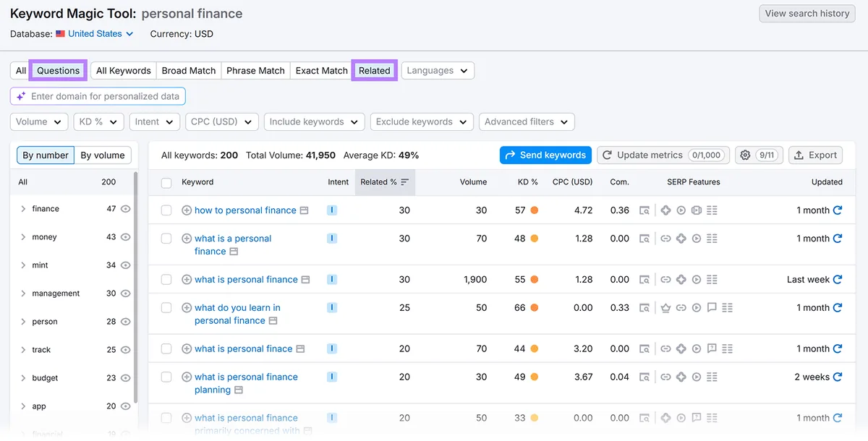Toggle eye icon for the 'money' group
The image size is (868, 441).
126,237
